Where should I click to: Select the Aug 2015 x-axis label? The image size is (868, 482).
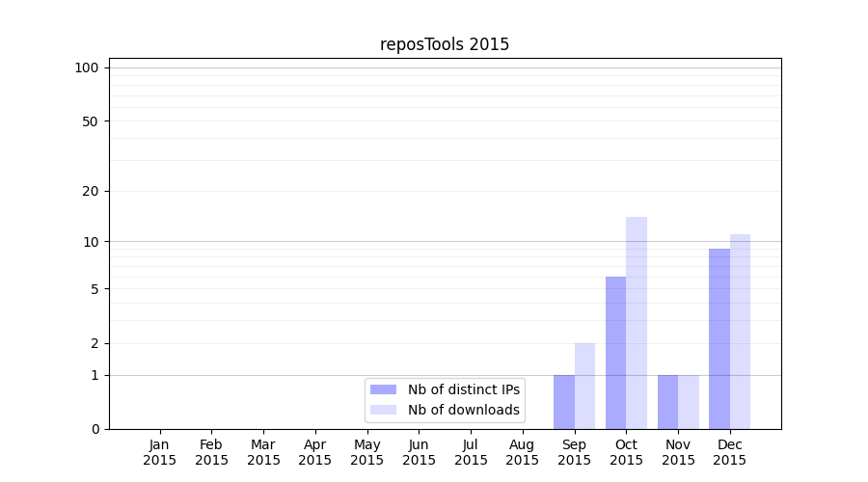(523, 452)
